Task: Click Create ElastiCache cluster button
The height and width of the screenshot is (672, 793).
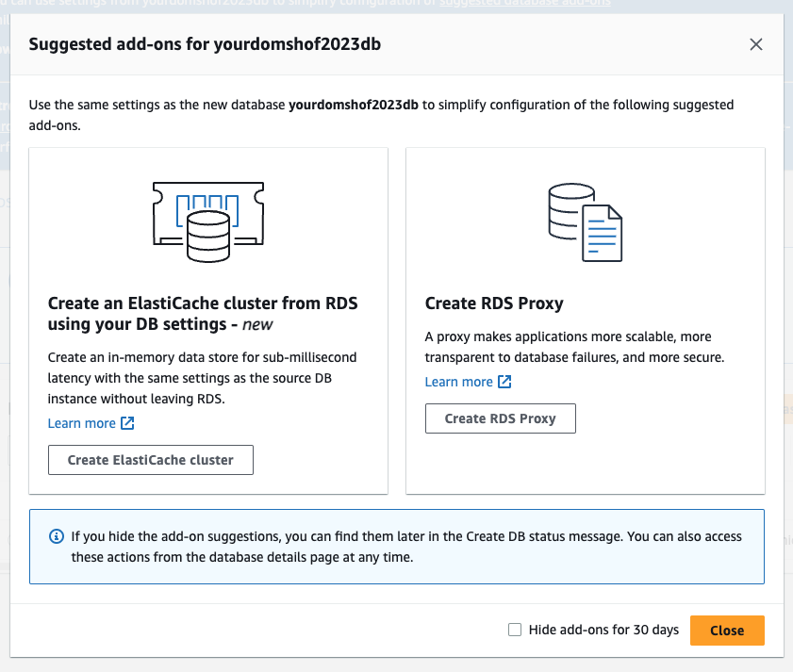Action: (151, 460)
